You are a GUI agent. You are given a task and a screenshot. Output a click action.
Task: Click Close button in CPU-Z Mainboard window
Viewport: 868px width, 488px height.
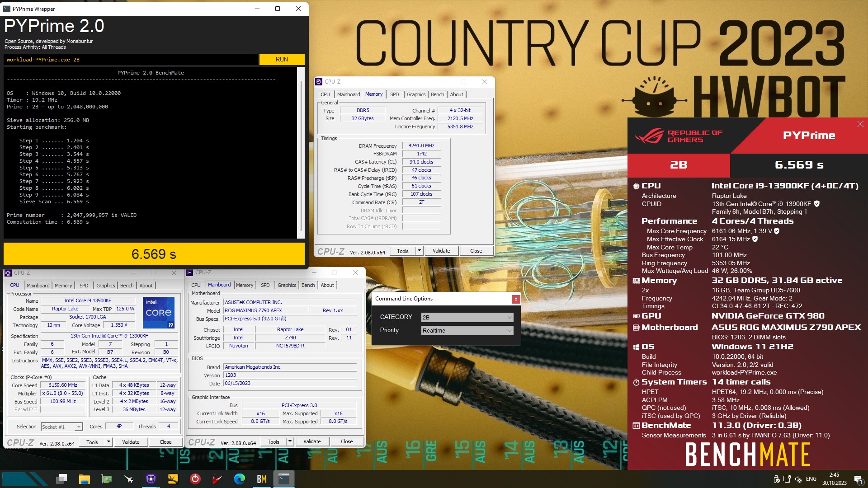347,441
